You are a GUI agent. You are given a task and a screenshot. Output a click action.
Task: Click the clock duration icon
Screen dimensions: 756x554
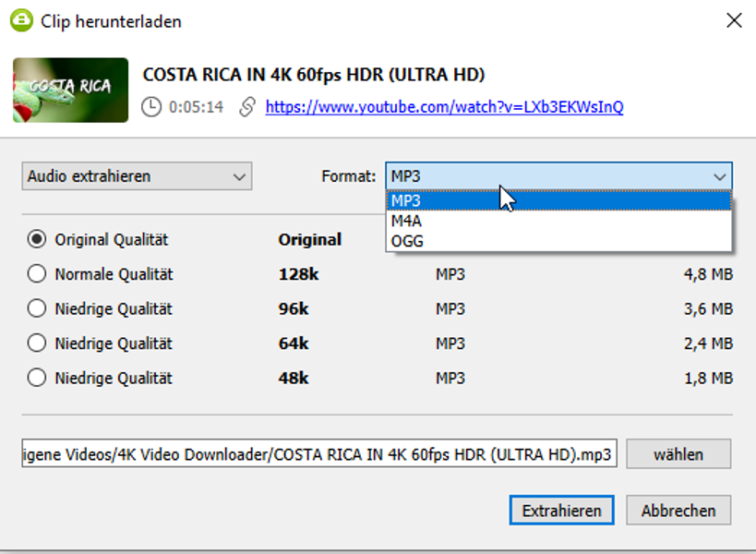pos(151,106)
